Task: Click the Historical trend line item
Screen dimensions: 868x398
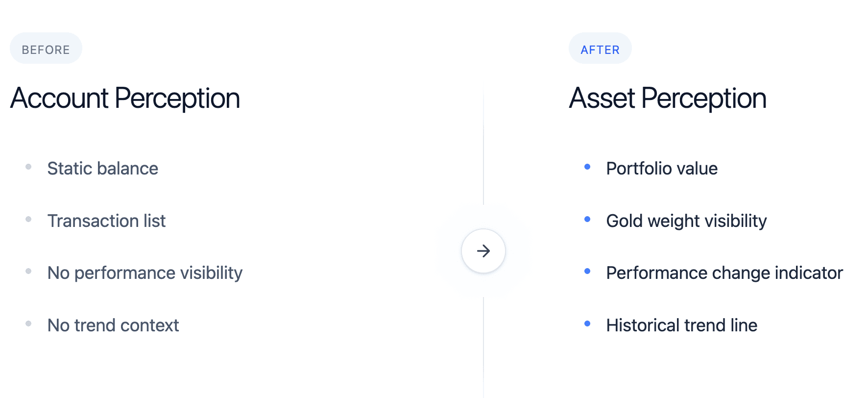Action: pyautogui.click(x=682, y=325)
